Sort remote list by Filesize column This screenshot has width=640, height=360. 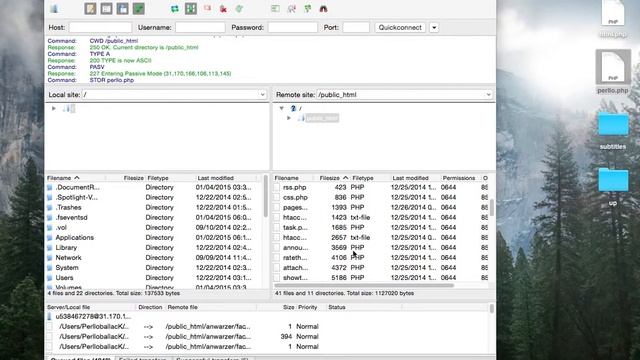coord(333,178)
